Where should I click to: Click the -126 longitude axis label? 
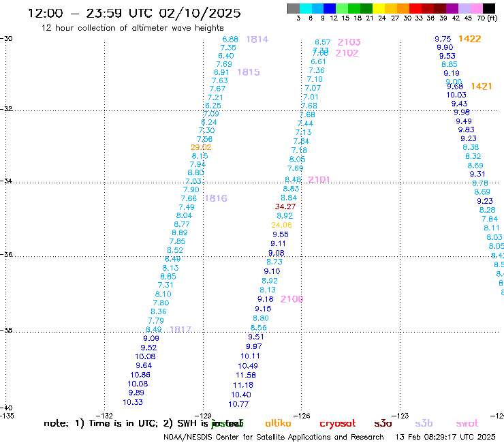pos(302,416)
